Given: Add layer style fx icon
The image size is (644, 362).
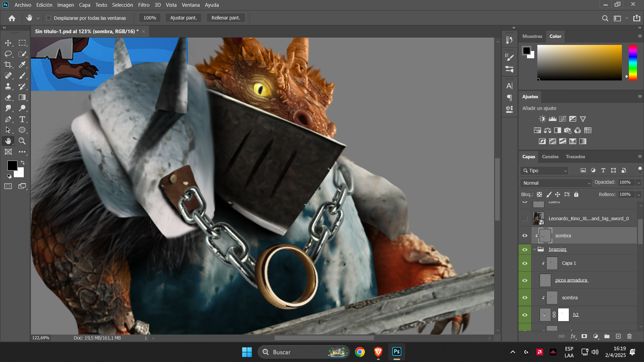Looking at the screenshot, I should (573, 336).
